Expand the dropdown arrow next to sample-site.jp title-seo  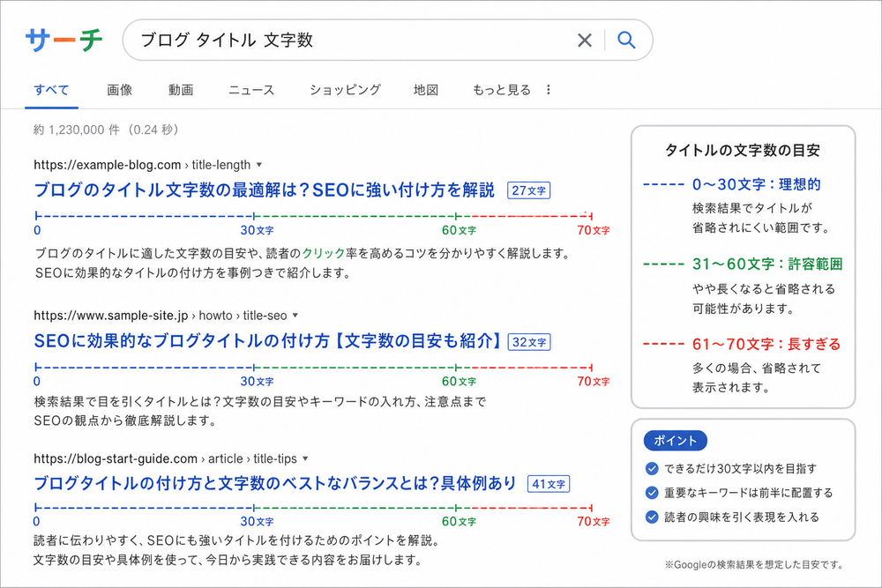point(295,316)
